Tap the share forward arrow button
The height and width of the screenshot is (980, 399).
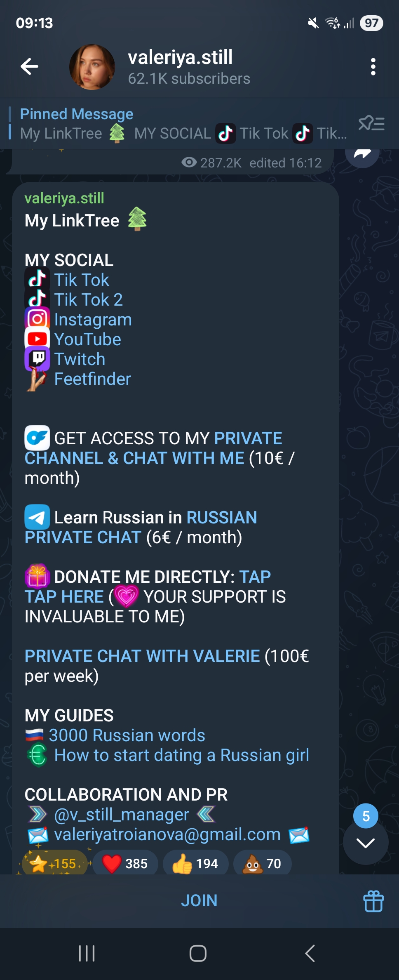(362, 154)
